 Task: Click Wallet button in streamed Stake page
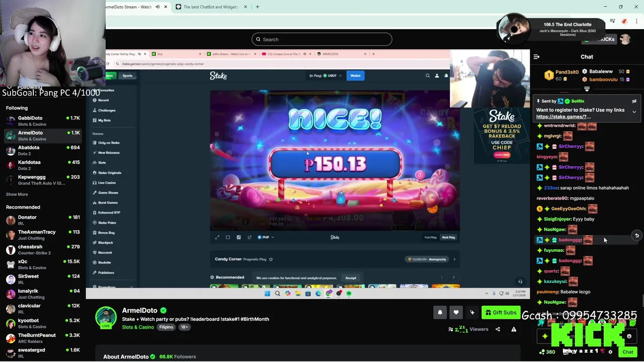[x=355, y=75]
